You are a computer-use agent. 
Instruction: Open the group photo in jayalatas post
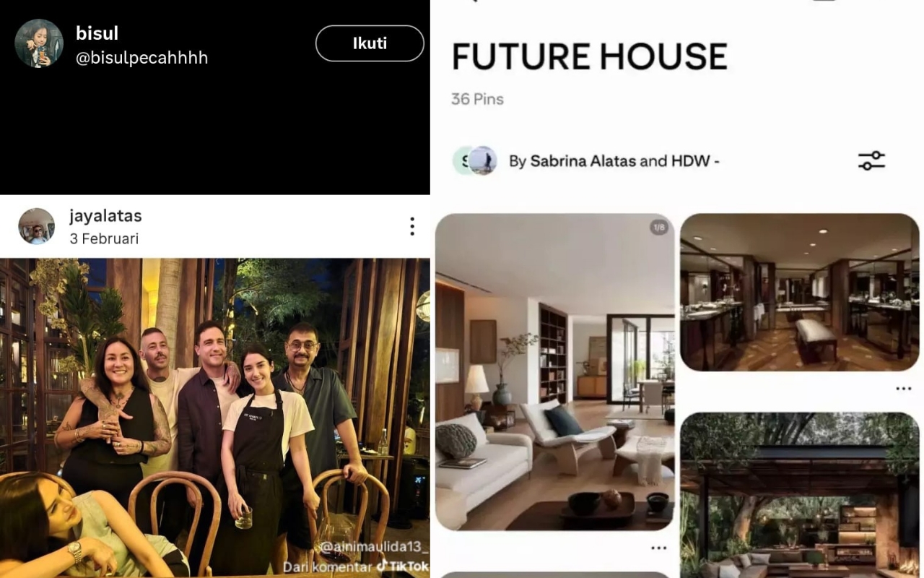coord(215,418)
